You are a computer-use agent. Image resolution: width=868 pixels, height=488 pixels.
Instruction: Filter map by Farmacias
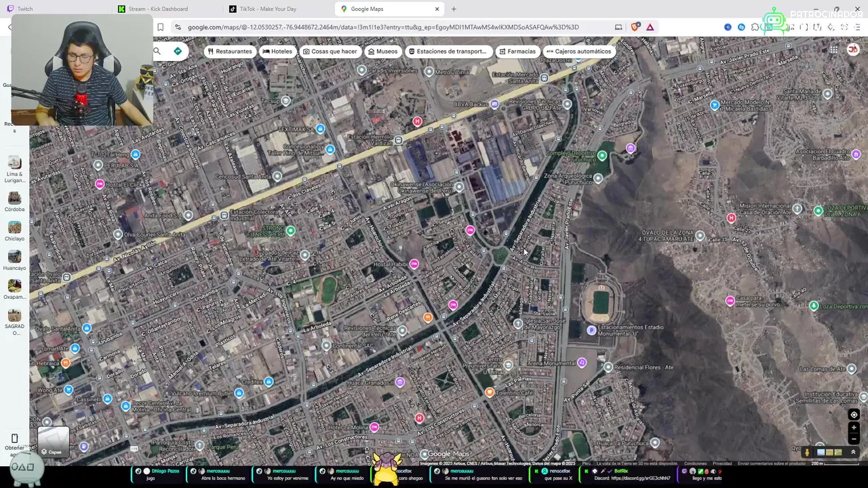(x=517, y=52)
